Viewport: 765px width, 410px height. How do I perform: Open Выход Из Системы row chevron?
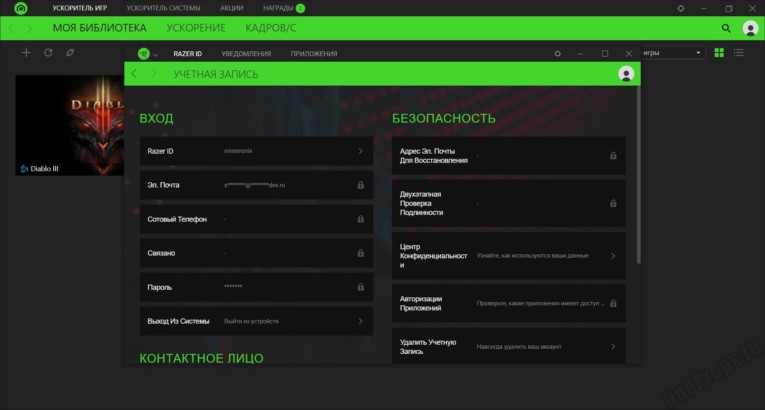[x=361, y=321]
